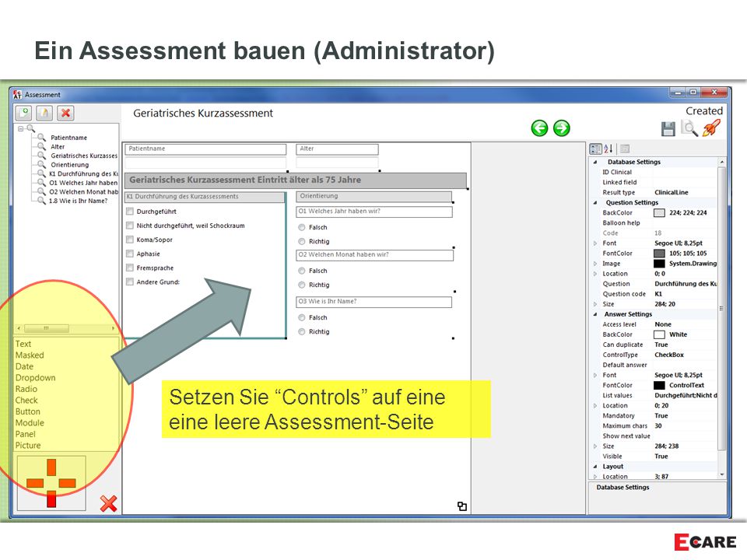Select Orientierung tree node
This screenshot has height=560, width=747.
click(x=69, y=165)
